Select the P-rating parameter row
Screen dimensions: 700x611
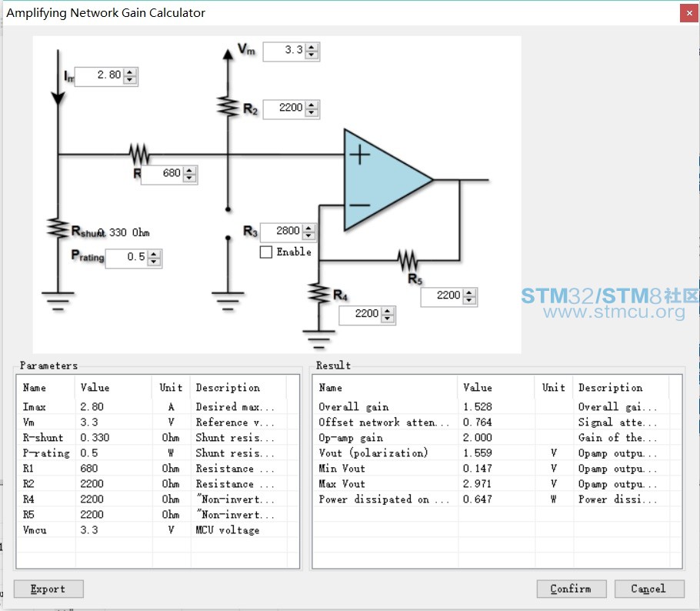[x=158, y=453]
